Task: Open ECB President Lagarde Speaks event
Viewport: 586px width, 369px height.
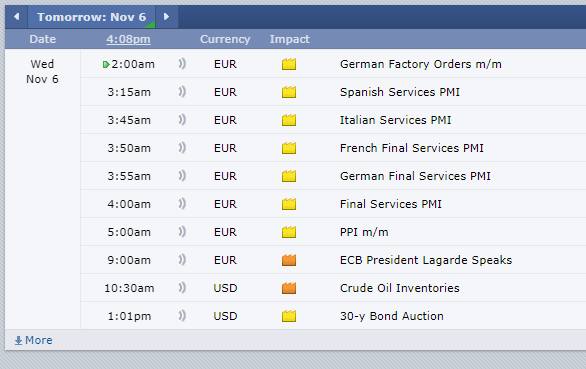Action: pyautogui.click(x=426, y=260)
